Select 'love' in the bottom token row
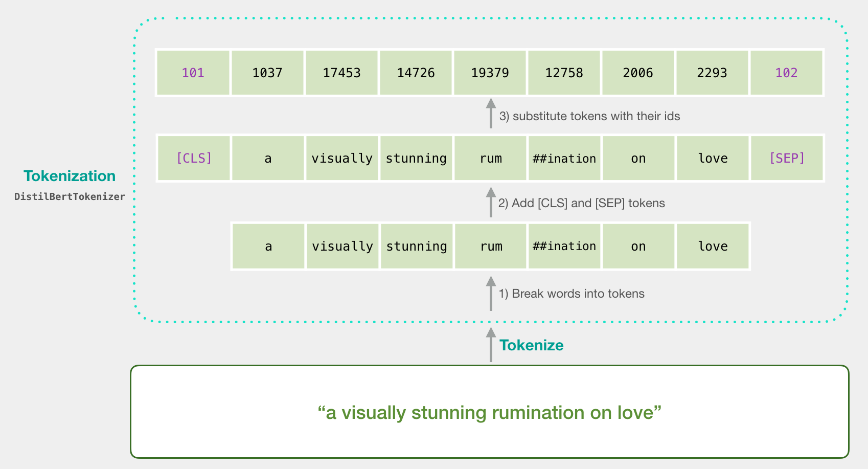The image size is (868, 469). click(x=713, y=246)
